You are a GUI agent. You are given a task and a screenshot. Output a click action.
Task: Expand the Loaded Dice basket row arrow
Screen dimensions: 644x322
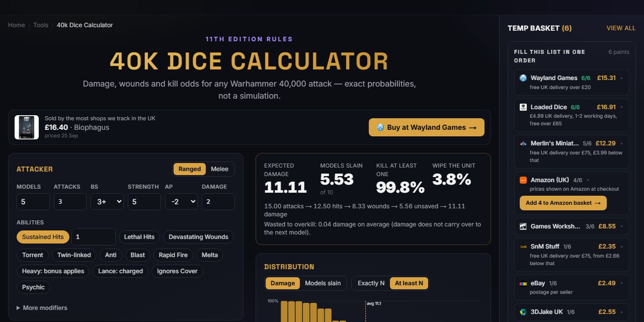pyautogui.click(x=622, y=107)
